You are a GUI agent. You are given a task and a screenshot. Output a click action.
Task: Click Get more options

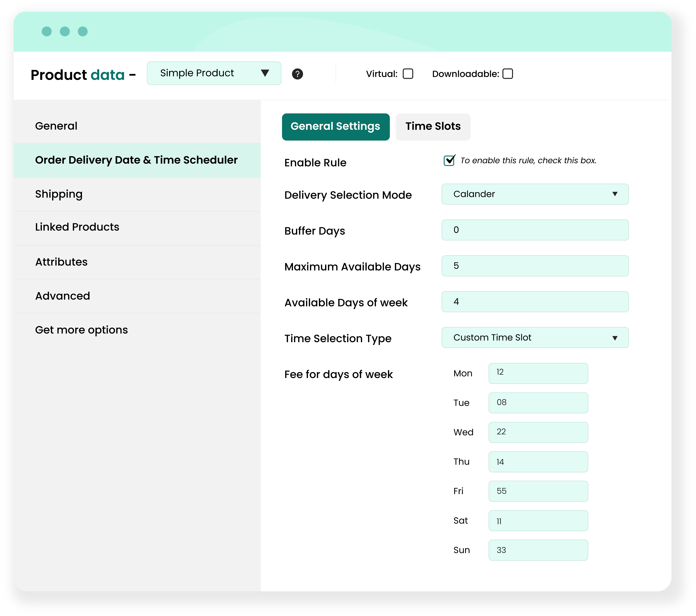[81, 329]
